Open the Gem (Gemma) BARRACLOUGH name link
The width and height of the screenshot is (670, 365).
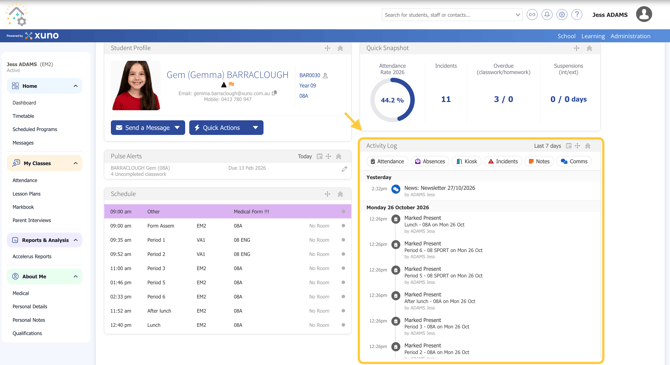pos(227,75)
